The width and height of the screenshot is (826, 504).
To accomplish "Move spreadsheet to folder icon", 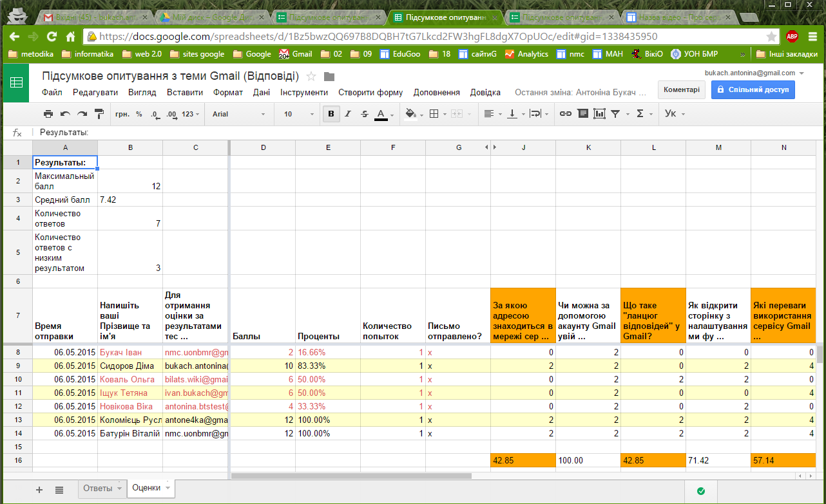I will (329, 77).
